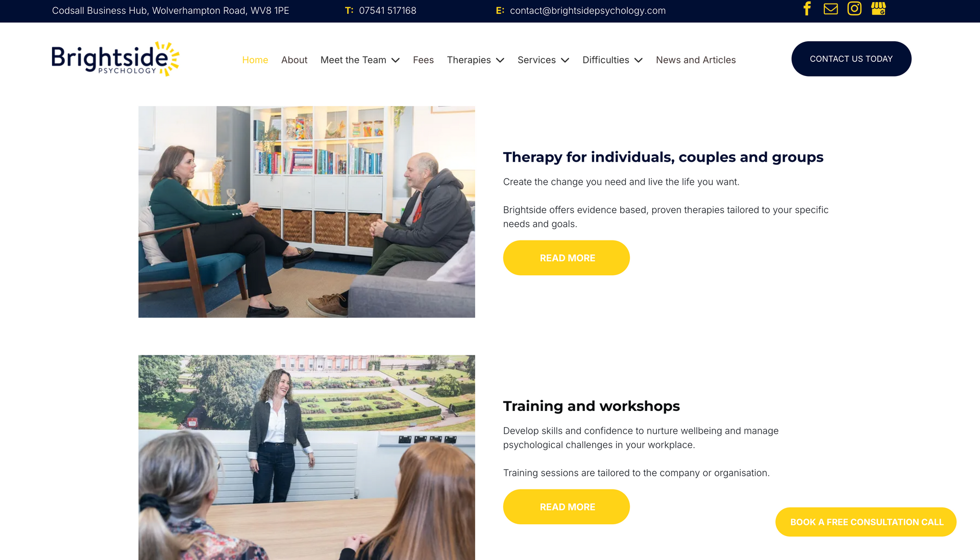Click the contact@brightsidepsychology.com email link
This screenshot has width=980, height=560.
tap(587, 11)
